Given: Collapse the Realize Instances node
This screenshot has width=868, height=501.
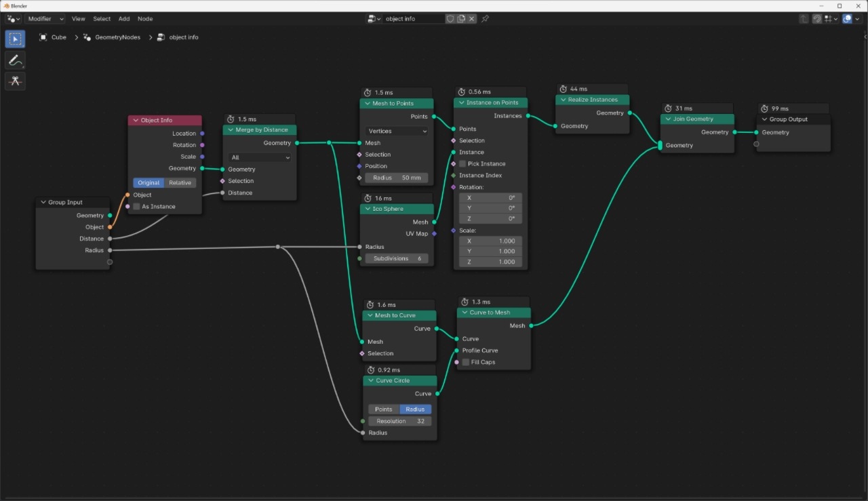Looking at the screenshot, I should coord(563,100).
